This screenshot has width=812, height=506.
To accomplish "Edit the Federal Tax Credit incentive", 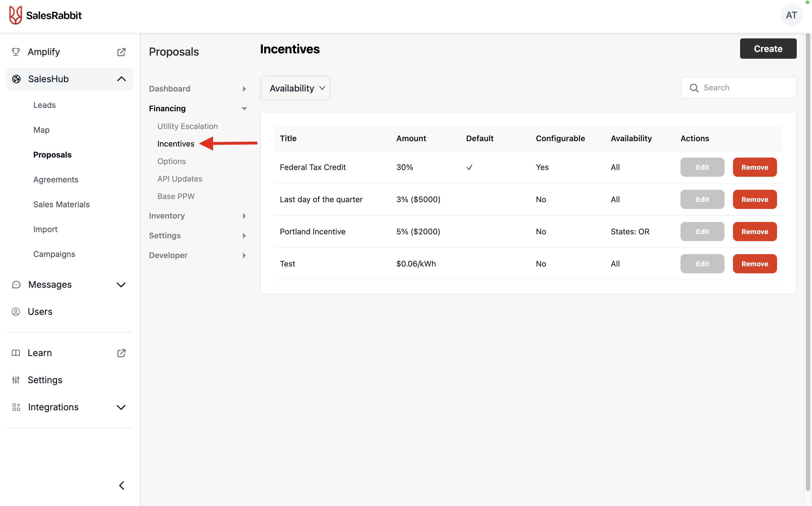I will tap(702, 167).
